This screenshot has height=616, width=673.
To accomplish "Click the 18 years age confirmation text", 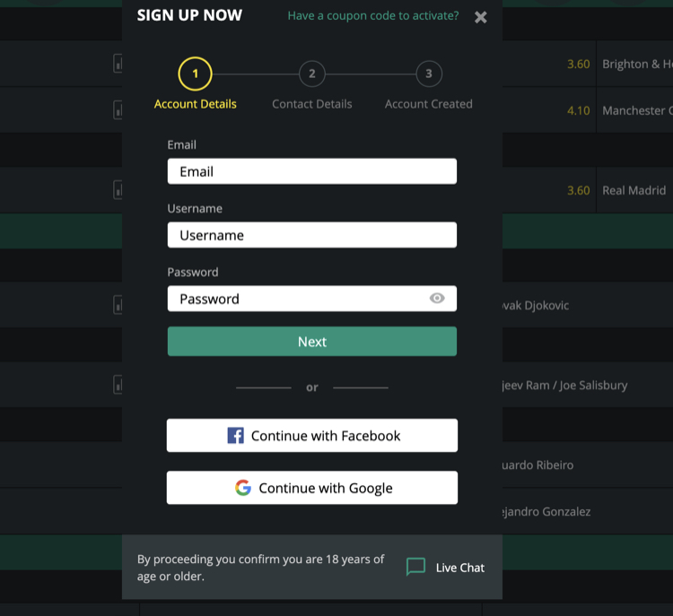I will coord(260,568).
